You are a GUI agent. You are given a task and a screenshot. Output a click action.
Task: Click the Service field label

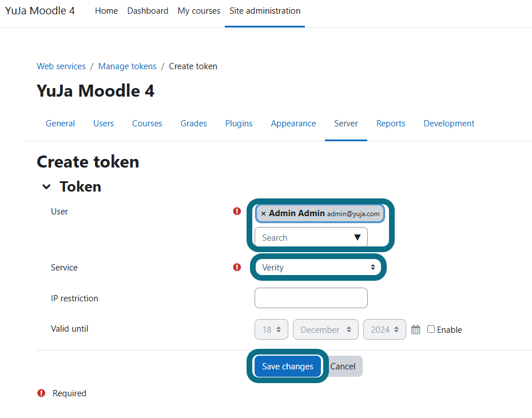(64, 268)
